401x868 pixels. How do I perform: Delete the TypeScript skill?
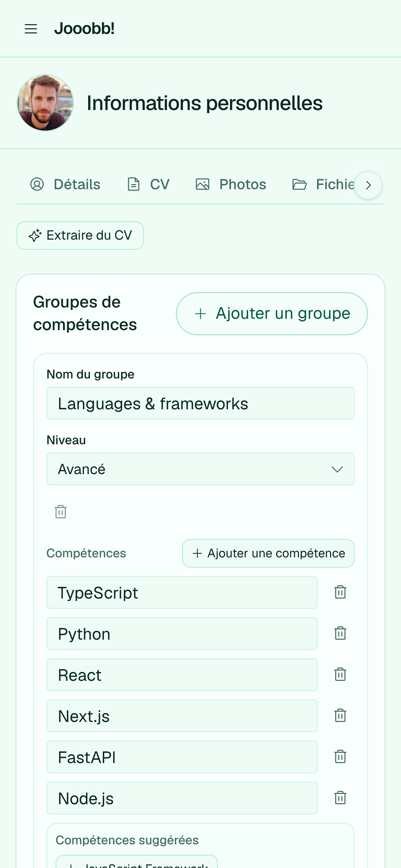340,592
